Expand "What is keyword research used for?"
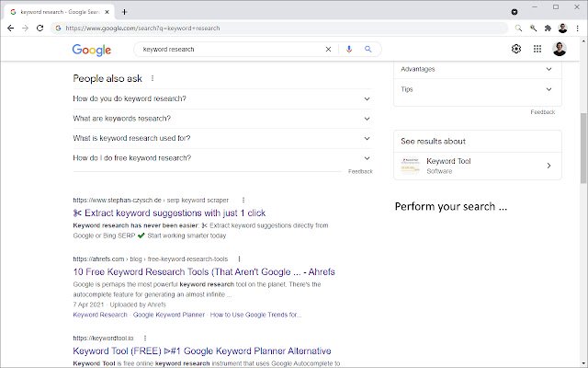The image size is (588, 368). [x=222, y=138]
